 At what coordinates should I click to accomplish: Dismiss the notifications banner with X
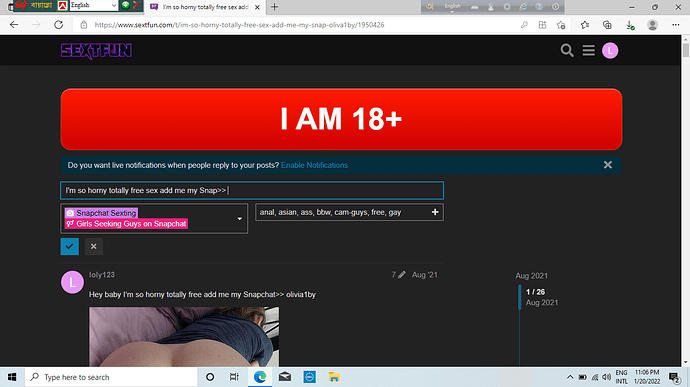(x=608, y=165)
